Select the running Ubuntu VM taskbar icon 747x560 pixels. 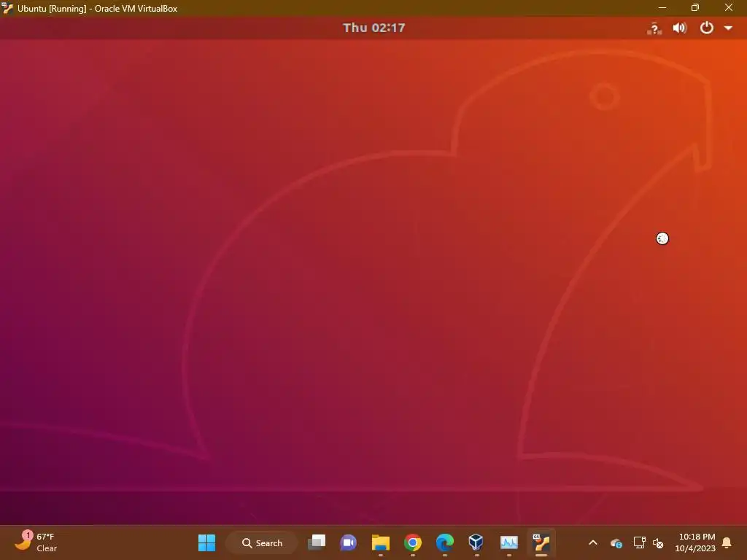pyautogui.click(x=541, y=542)
